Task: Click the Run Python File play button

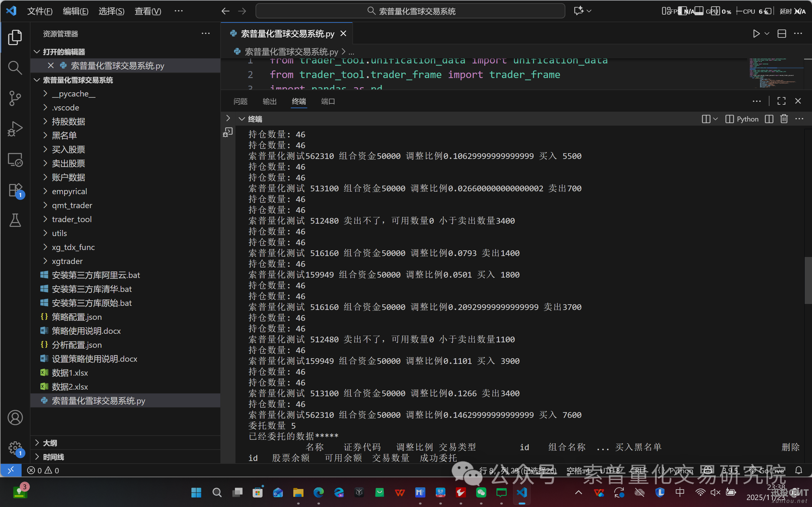Action: (756, 34)
